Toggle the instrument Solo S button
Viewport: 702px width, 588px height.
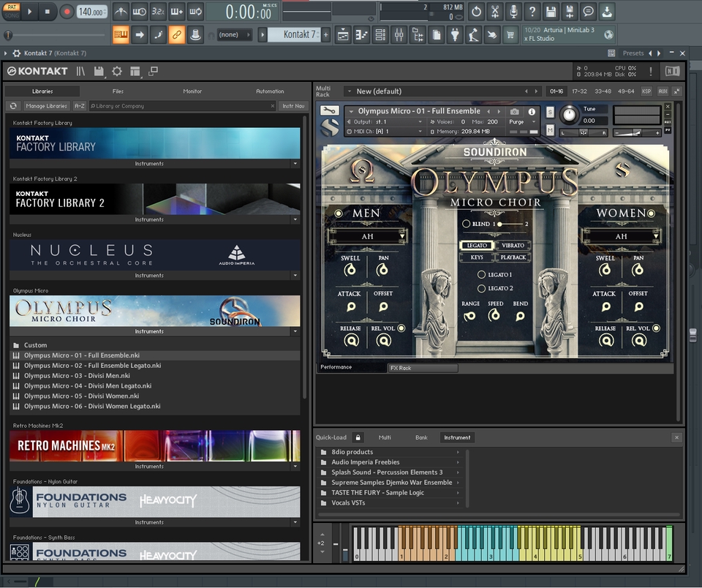tap(550, 112)
